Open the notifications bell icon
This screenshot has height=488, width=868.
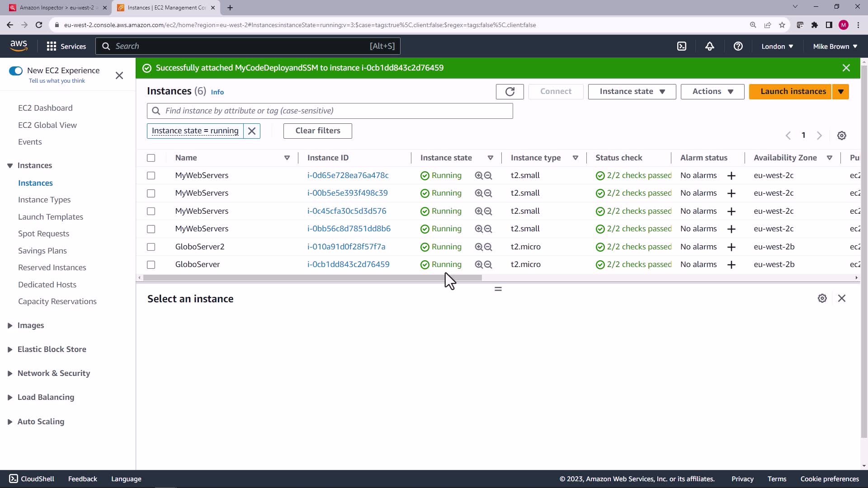tap(709, 46)
